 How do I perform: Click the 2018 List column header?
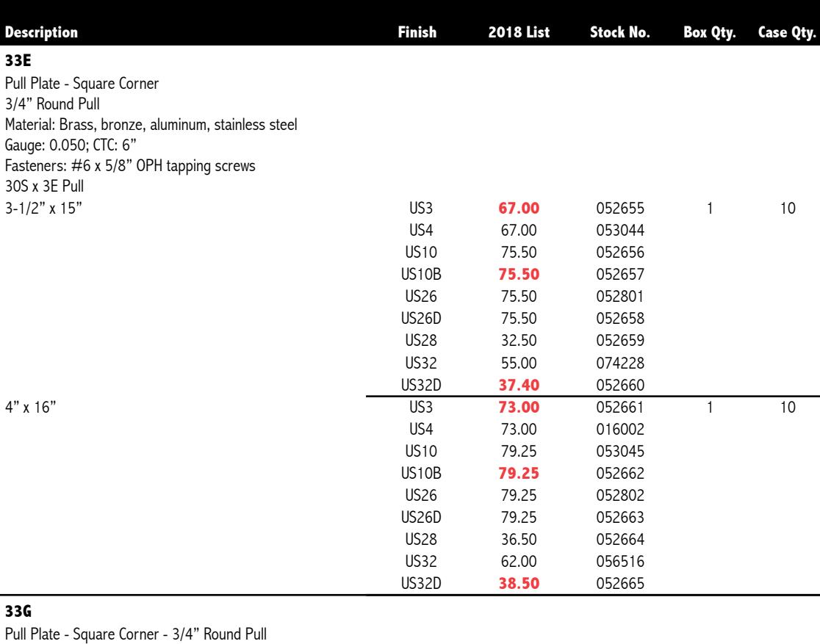click(x=519, y=33)
